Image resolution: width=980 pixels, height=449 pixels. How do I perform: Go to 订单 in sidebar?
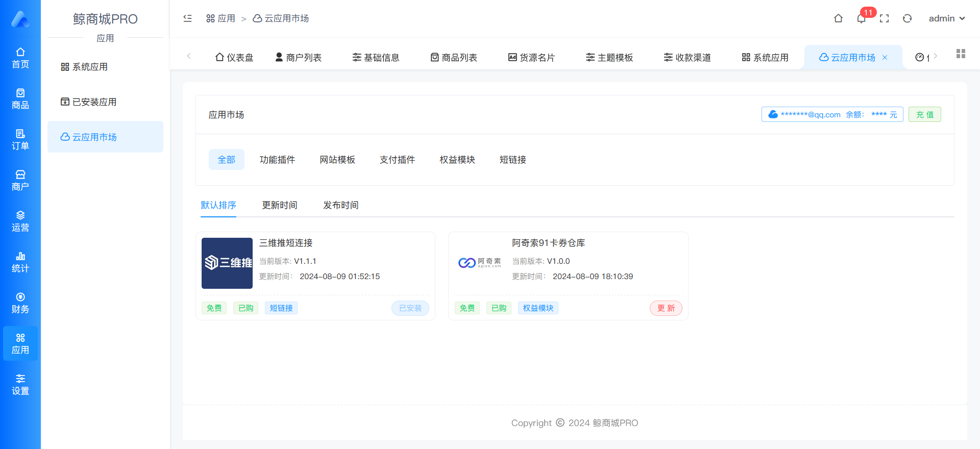pyautogui.click(x=20, y=139)
